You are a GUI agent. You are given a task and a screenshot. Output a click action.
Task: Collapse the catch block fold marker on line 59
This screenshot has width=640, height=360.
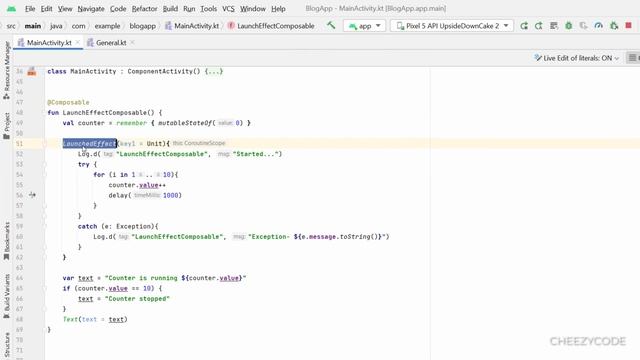44,226
